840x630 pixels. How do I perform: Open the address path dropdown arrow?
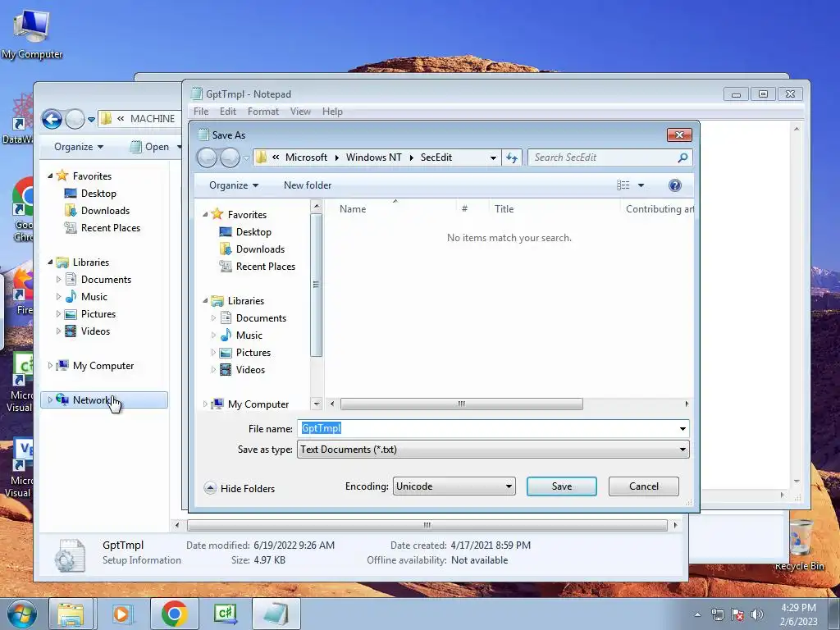coord(493,157)
